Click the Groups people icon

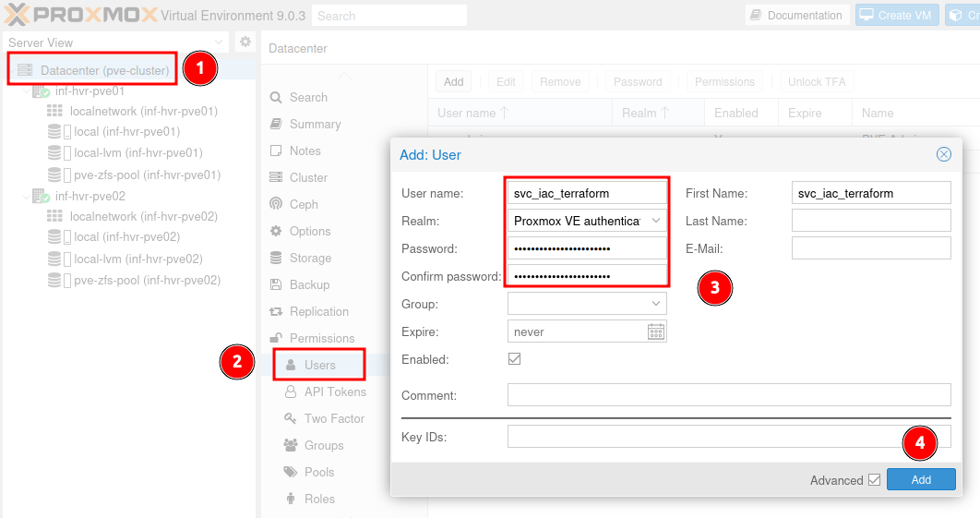pos(290,445)
